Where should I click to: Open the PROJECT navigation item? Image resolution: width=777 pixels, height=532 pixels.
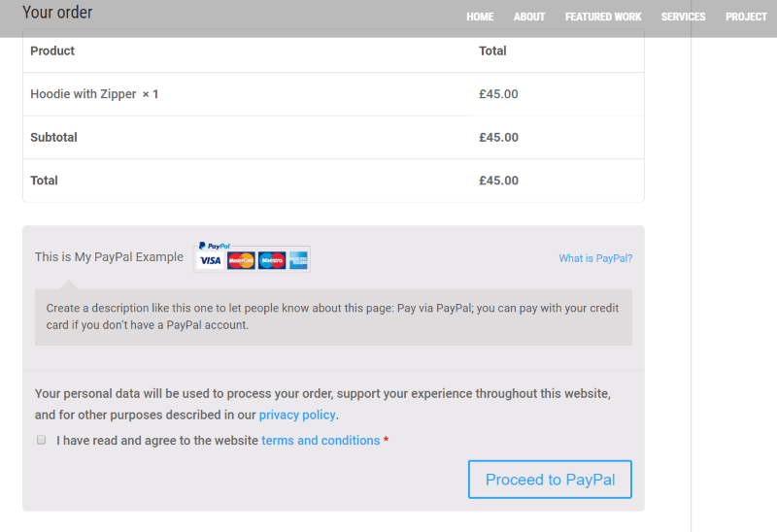pyautogui.click(x=746, y=17)
